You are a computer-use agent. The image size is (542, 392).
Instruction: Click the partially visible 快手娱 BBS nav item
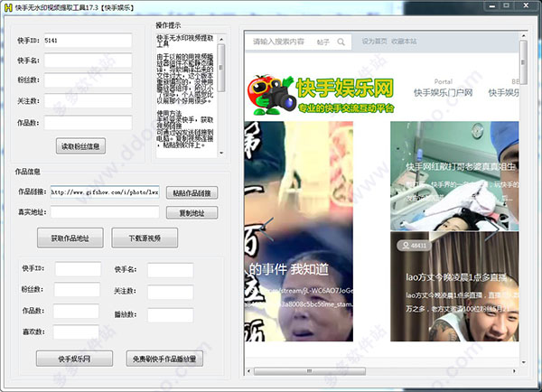pyautogui.click(x=504, y=89)
